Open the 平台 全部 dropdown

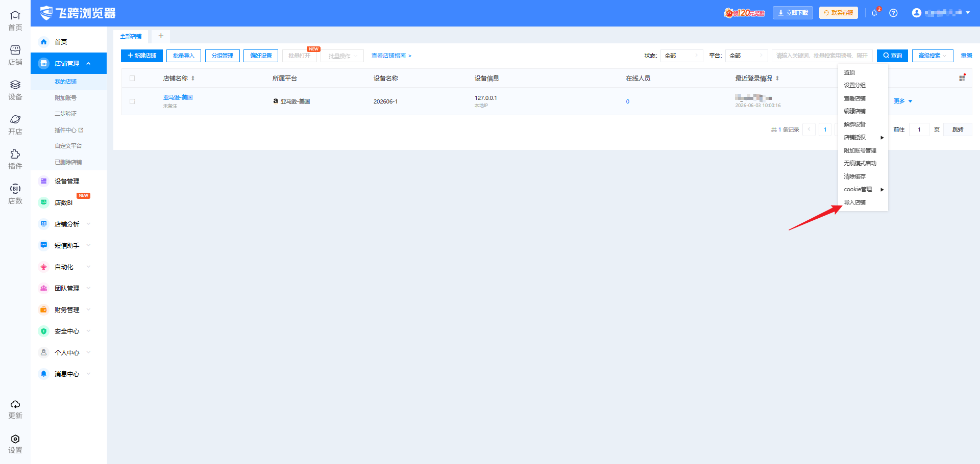coord(746,56)
